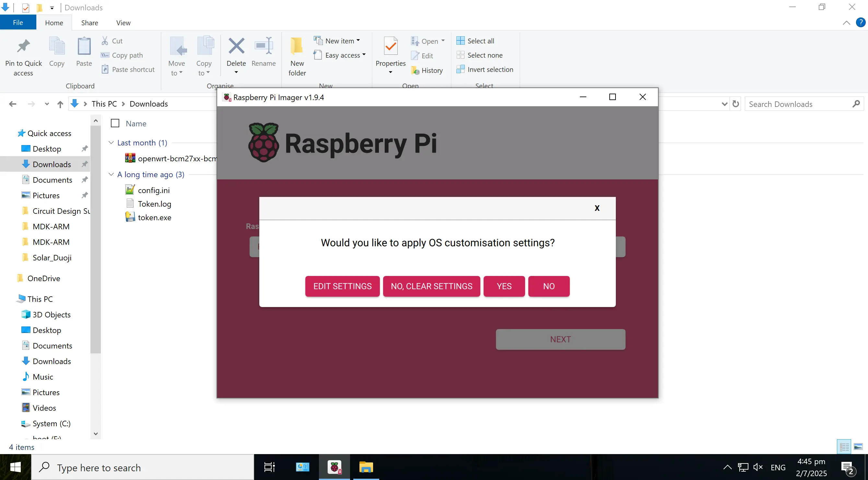Click the Edit icon in Open group

pos(415,55)
